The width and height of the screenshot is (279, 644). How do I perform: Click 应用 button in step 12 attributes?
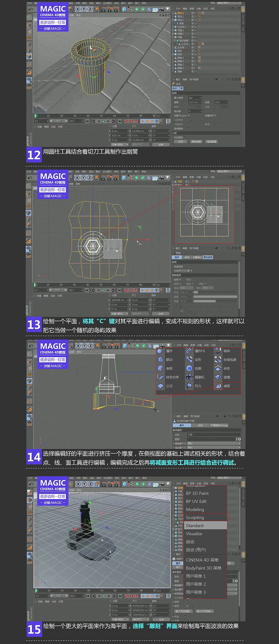tap(180, 142)
